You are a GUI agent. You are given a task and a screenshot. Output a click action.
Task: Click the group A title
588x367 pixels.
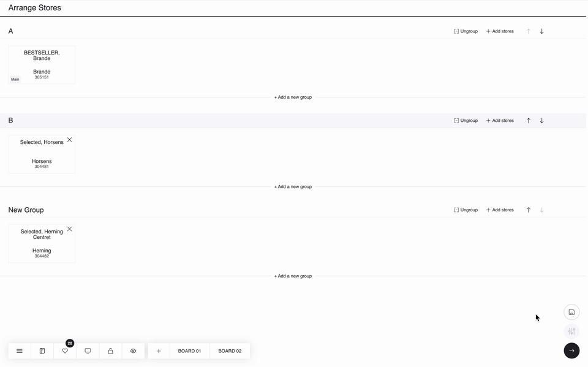tap(10, 31)
